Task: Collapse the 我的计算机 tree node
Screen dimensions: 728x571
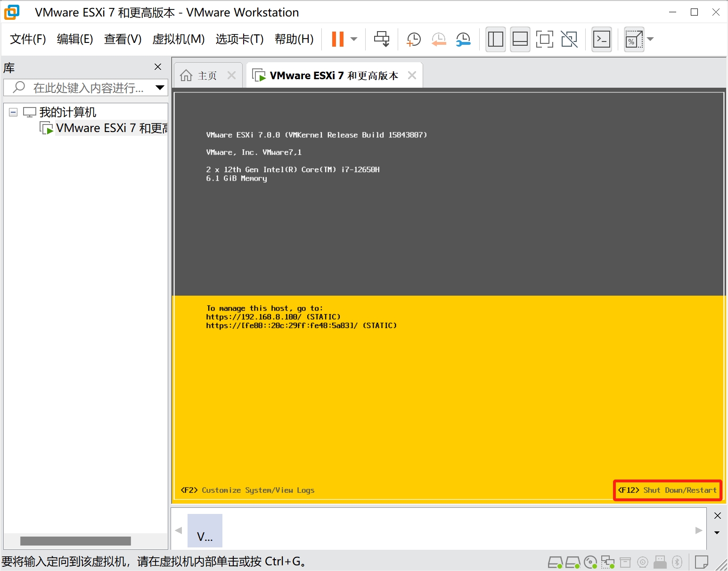Action: click(x=13, y=112)
